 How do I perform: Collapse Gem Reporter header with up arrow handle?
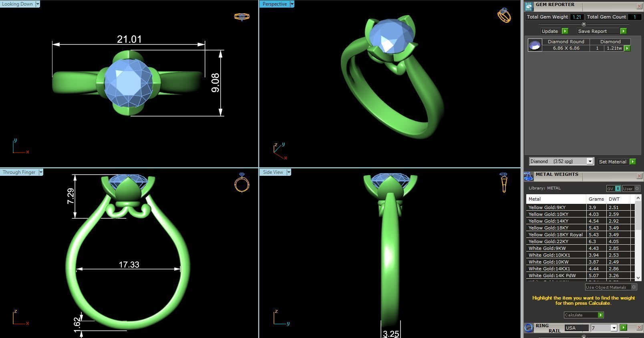click(x=584, y=24)
